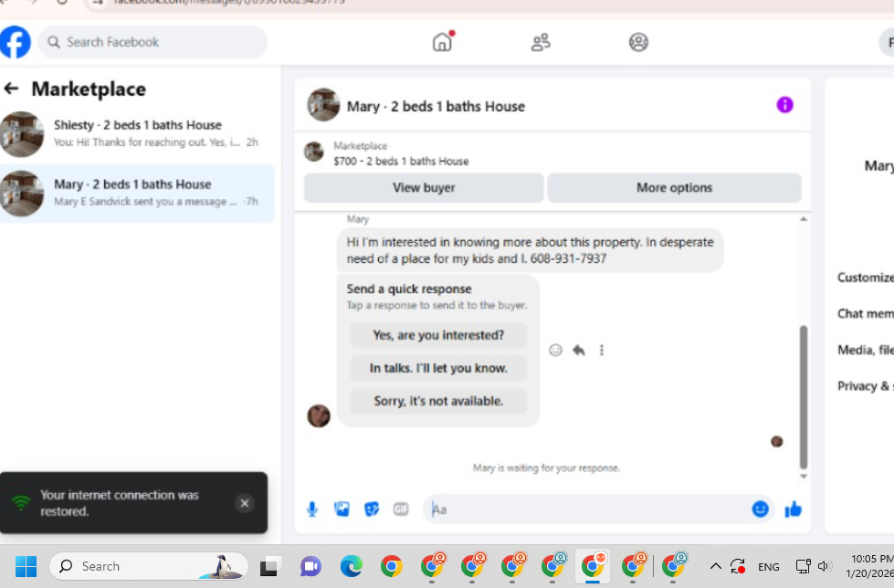
Task: Choose a sticker icon in composer
Action: coord(372,509)
